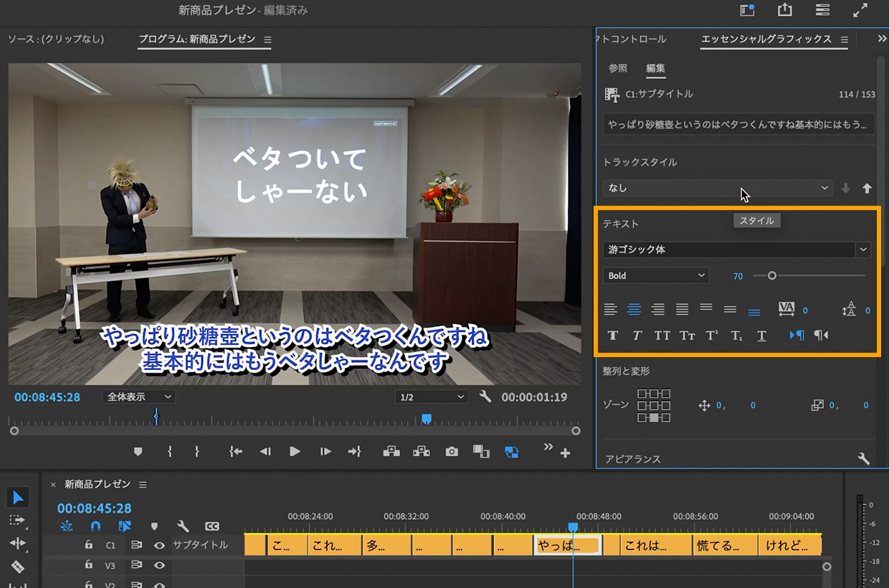The image size is (889, 588).
Task: Right-align the caption text
Action: [x=658, y=310]
